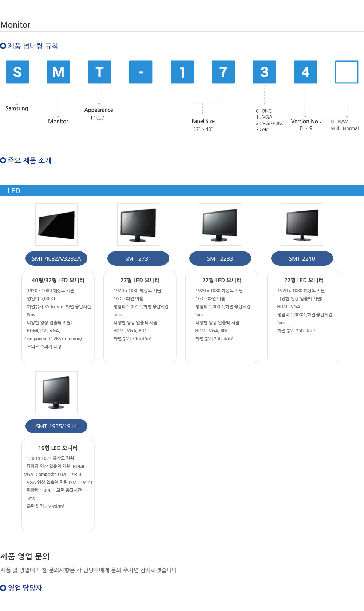Click 'Component (CVBS Common)' spec line

[53, 338]
